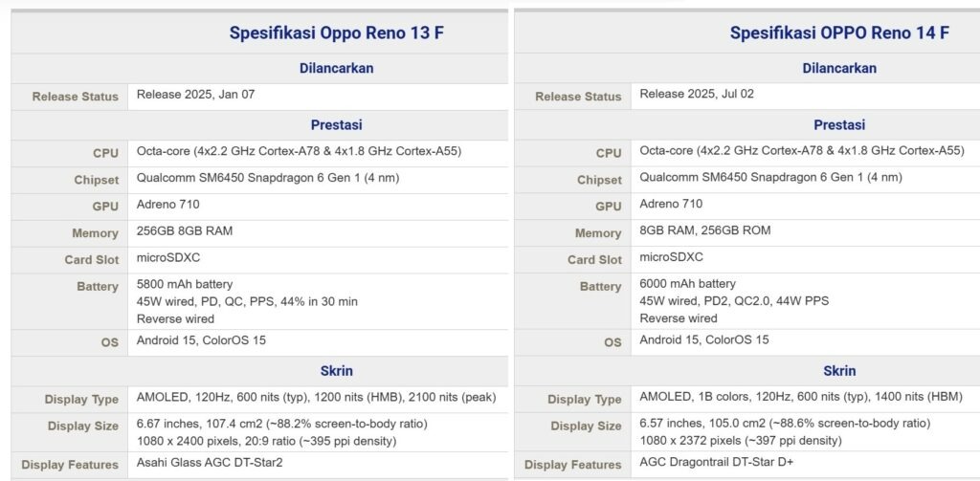This screenshot has height=481, width=980.
Task: Click the Reno 14 F Octa-core CPU value
Action: coord(802,151)
